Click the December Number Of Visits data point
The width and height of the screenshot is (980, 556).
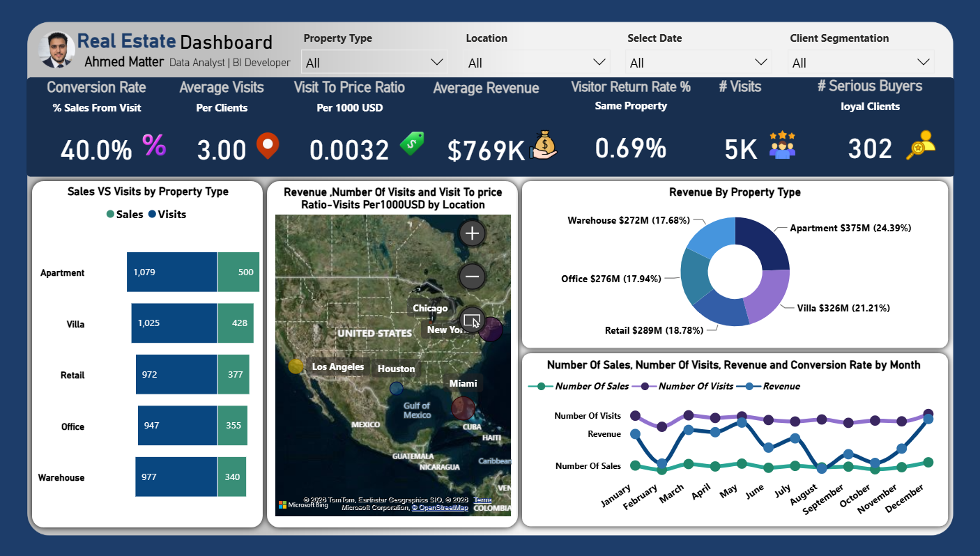(x=928, y=414)
